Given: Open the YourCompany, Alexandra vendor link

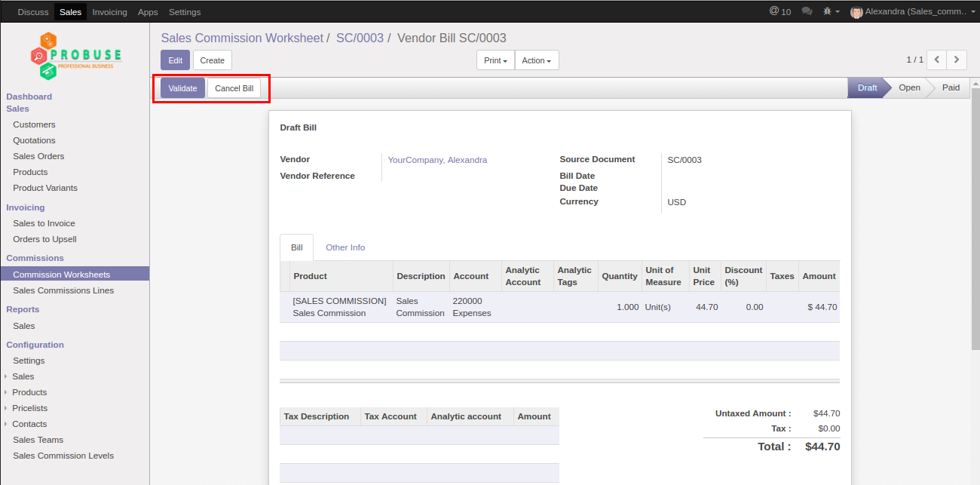Looking at the screenshot, I should click(437, 160).
